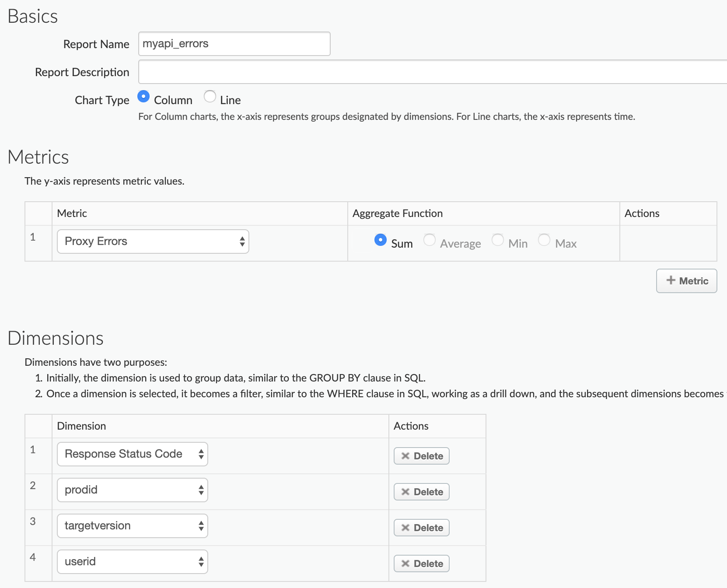727x588 pixels.
Task: Pick the Min aggregate function
Action: [498, 240]
